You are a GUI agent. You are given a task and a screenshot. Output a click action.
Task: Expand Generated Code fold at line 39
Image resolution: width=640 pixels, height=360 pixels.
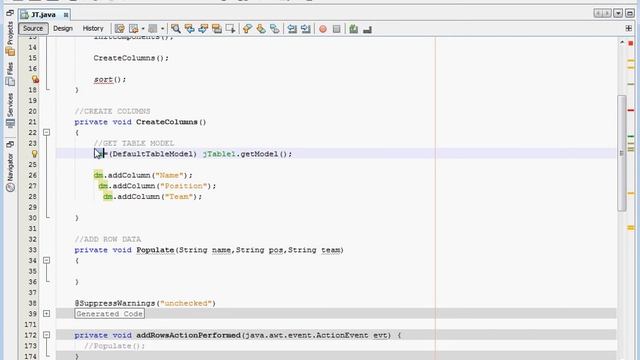tap(47, 313)
